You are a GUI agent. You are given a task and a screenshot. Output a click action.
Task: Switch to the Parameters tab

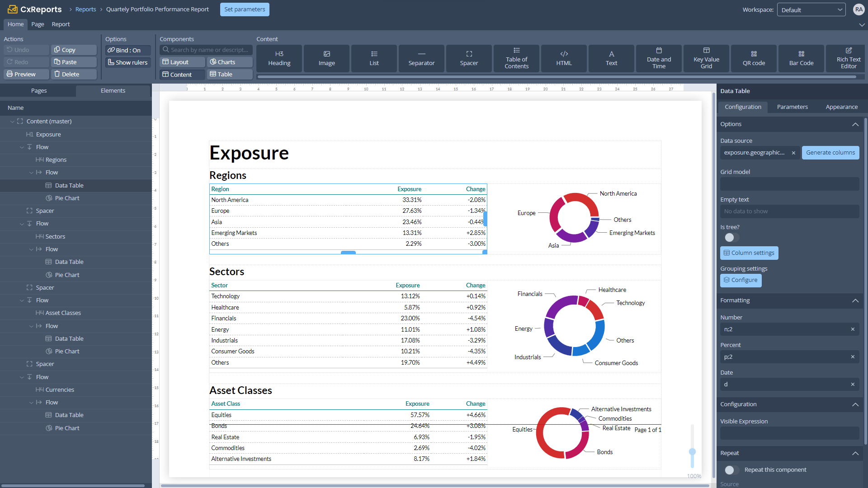click(x=792, y=107)
